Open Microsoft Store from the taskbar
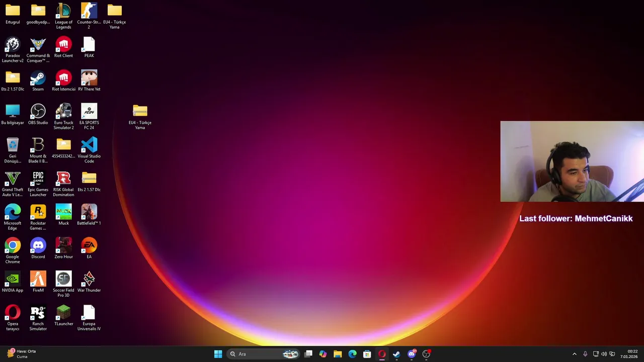This screenshot has width=644, height=362. 367,354
